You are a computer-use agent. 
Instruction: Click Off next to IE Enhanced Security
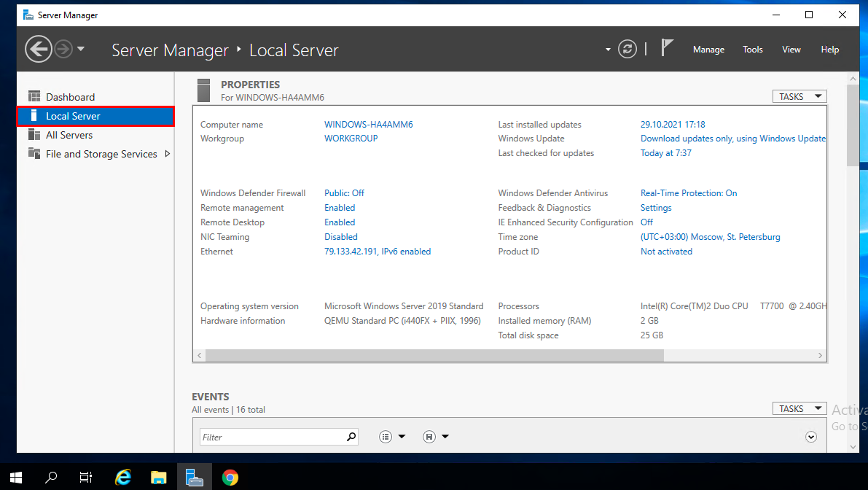click(646, 222)
